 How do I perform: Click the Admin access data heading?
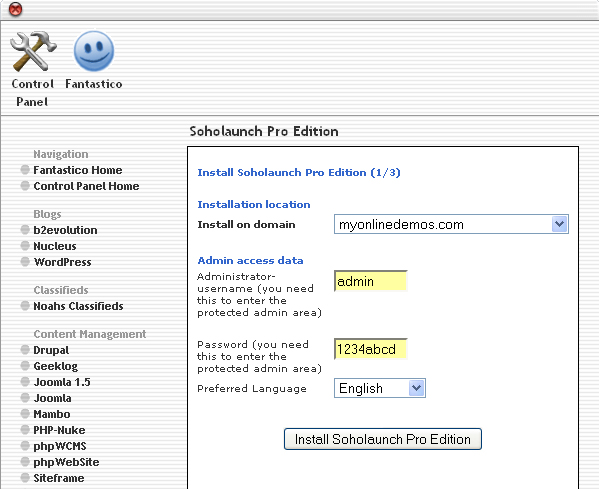tap(250, 261)
